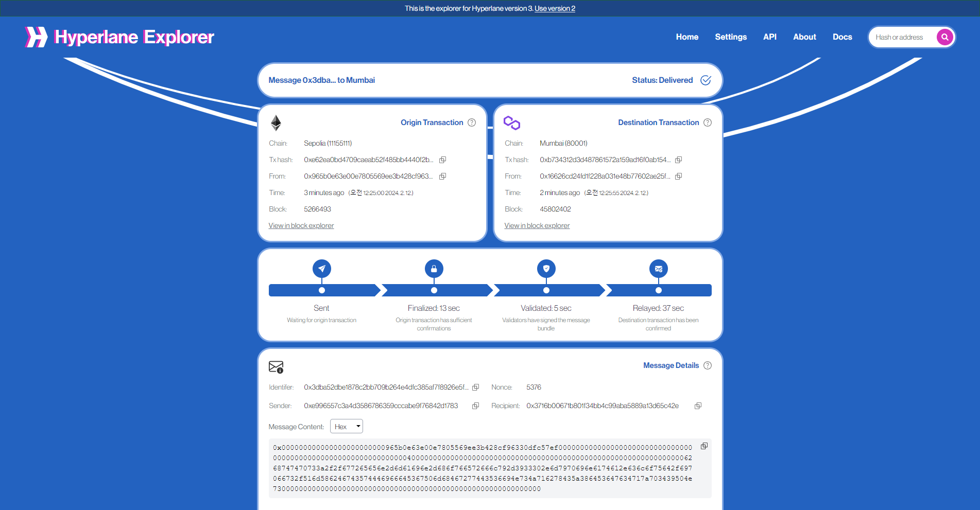Copy the hex message content

point(704,446)
